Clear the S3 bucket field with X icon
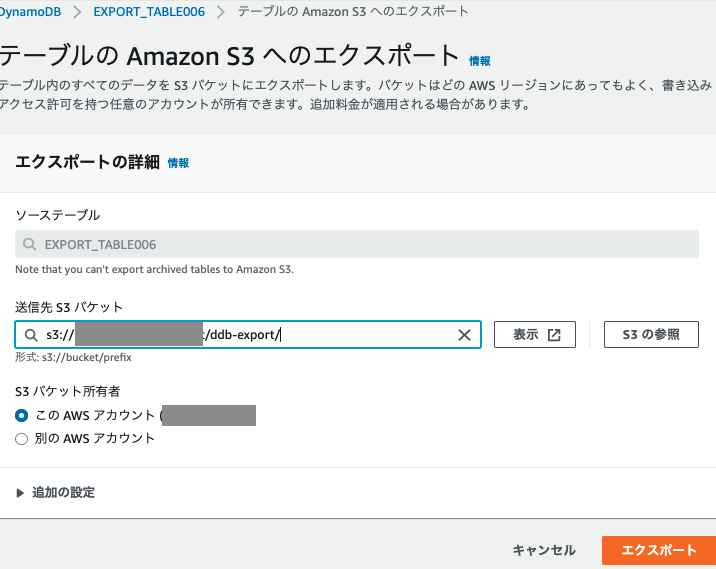 [464, 335]
